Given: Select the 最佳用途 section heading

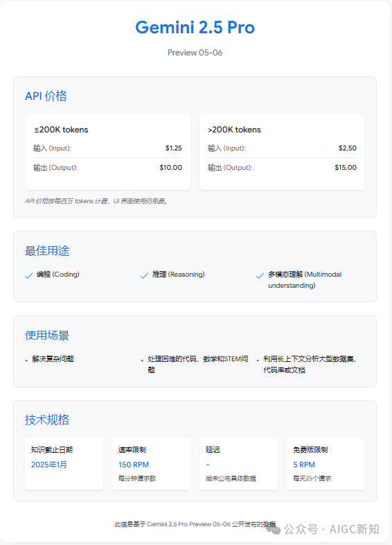Looking at the screenshot, I should (x=47, y=250).
